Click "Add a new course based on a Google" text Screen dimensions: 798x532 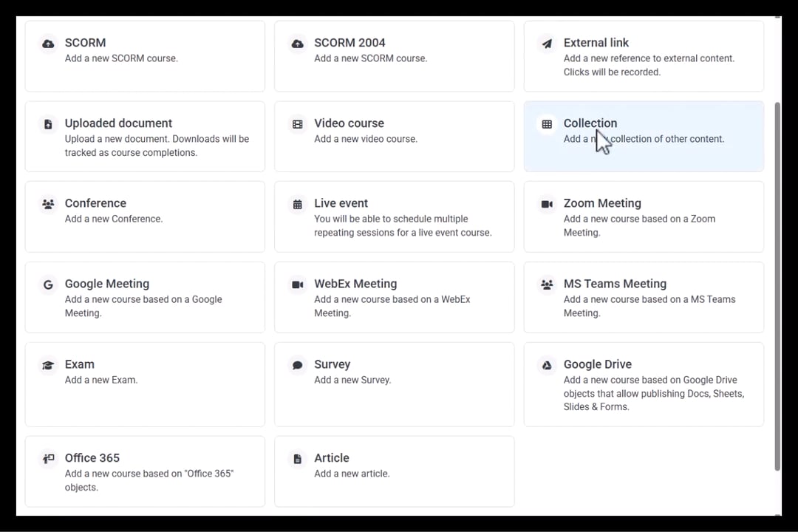click(143, 299)
